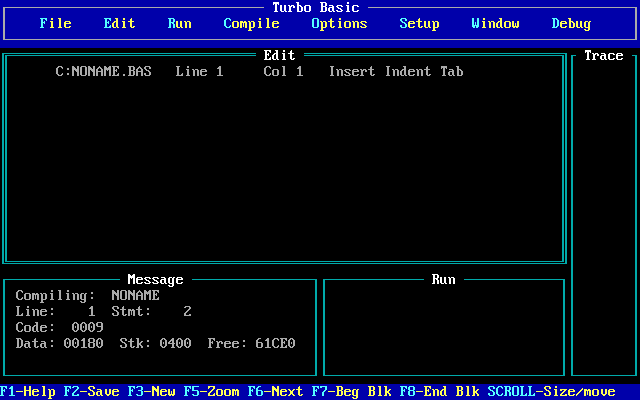The width and height of the screenshot is (640, 400).
Task: Click the F1-Help shortcut
Action: click(28, 392)
